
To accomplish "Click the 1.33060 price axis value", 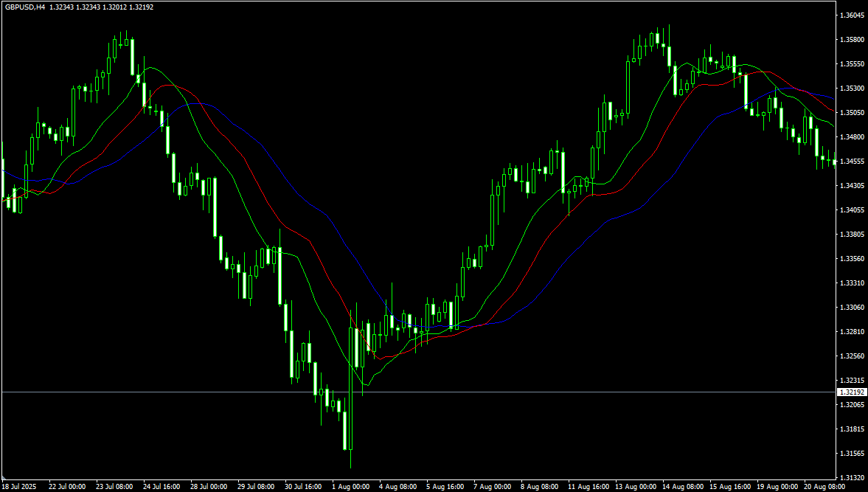I will (x=852, y=308).
